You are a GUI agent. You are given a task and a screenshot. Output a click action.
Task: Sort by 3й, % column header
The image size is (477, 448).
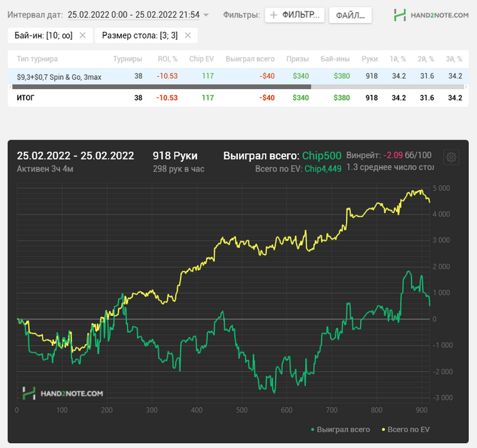point(455,59)
